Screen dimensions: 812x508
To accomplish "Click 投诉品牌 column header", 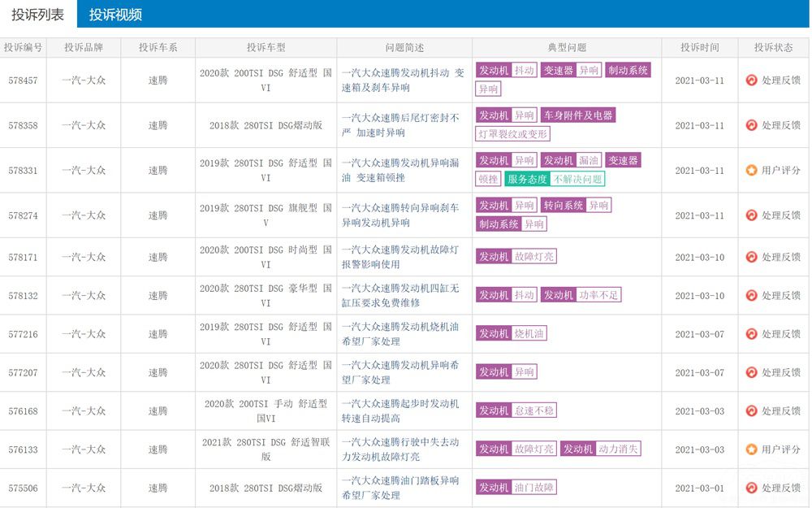I will point(84,48).
